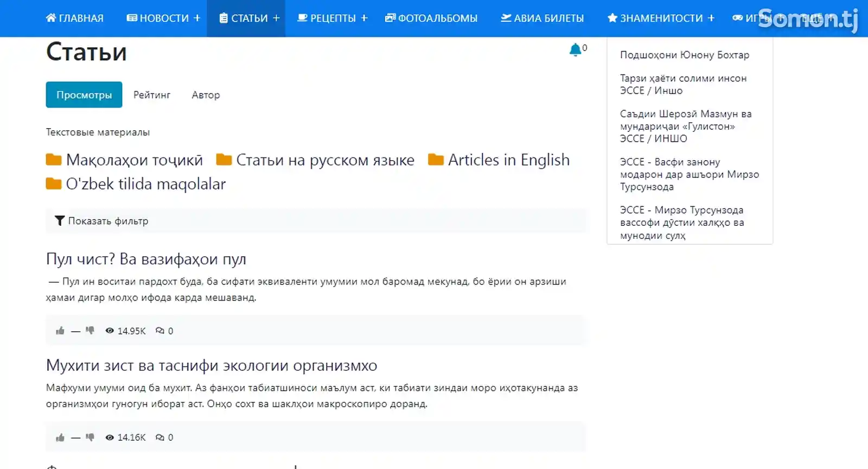Expand the Показать фильтр panel

point(316,221)
